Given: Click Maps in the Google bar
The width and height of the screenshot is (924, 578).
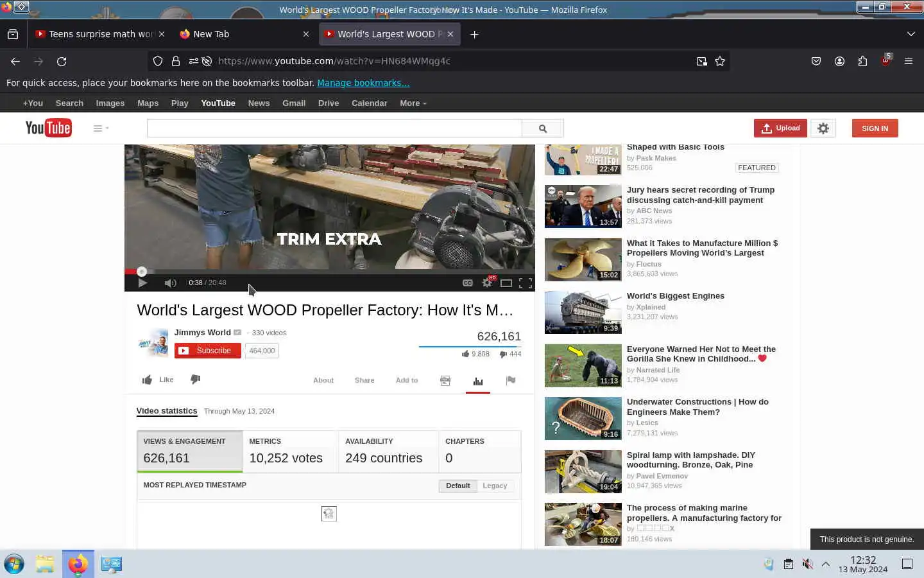Looking at the screenshot, I should 148,103.
